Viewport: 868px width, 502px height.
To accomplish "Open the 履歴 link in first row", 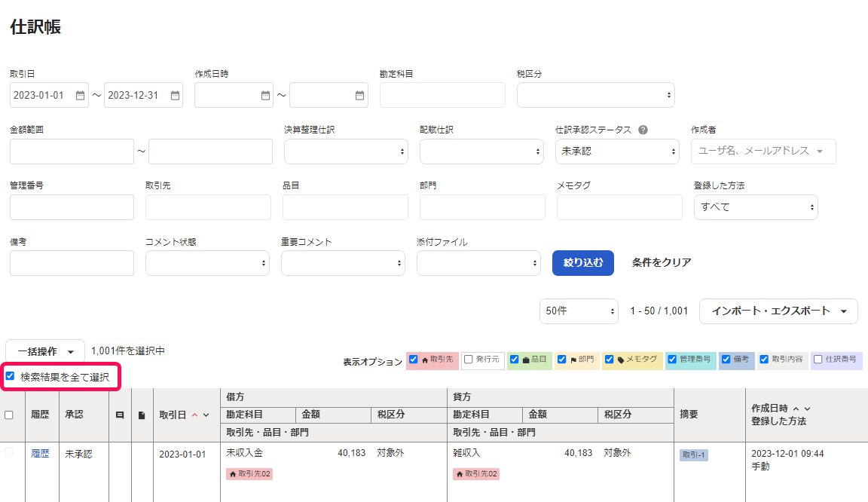I will tap(40, 454).
